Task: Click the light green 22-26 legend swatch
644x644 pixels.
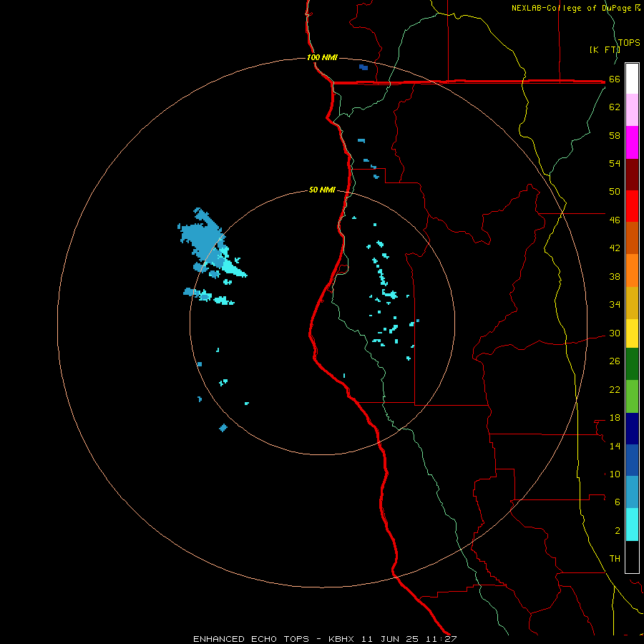Action: 632,396
